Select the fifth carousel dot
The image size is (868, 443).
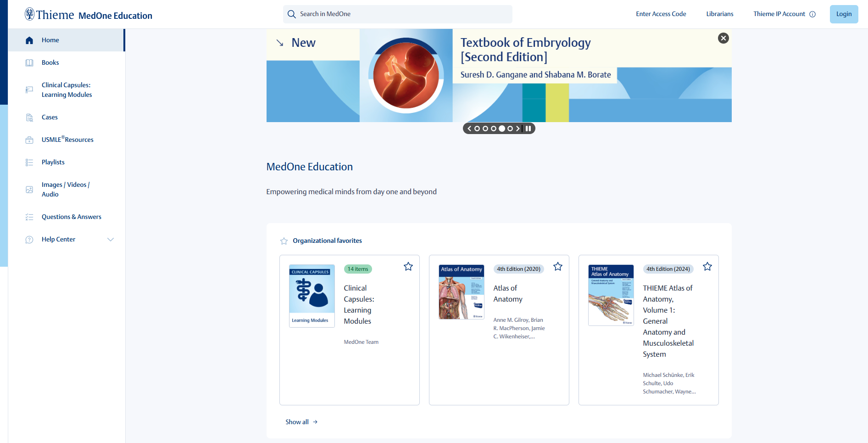coord(510,129)
